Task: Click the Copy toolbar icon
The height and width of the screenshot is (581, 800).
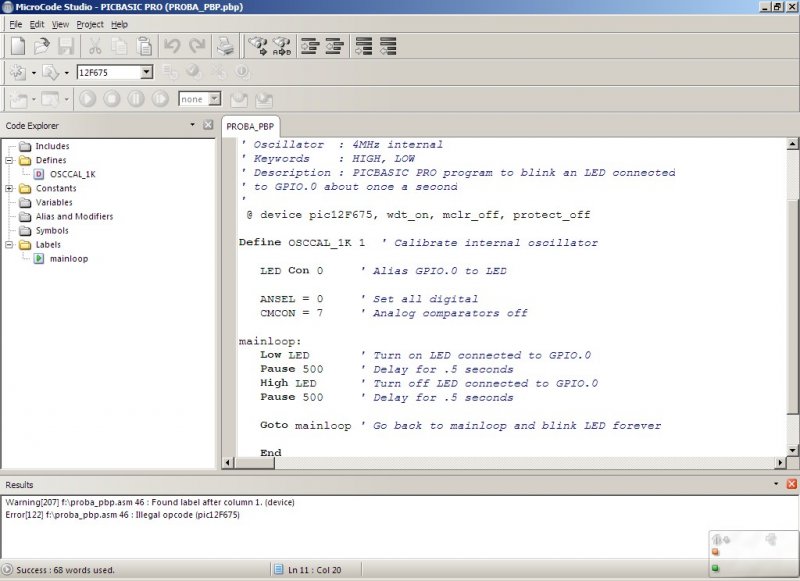Action: click(x=119, y=46)
